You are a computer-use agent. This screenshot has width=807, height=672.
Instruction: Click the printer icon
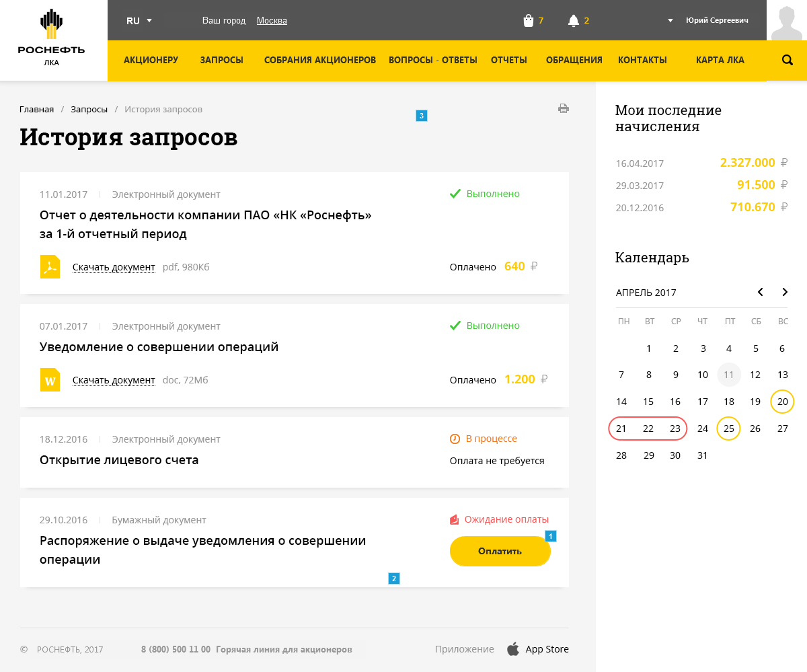pyautogui.click(x=564, y=108)
